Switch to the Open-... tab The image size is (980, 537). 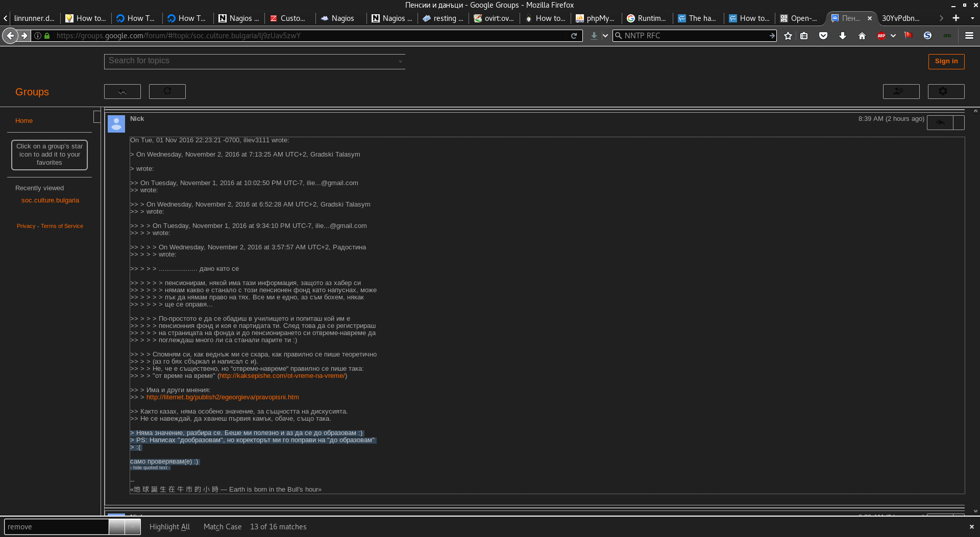[x=799, y=18]
